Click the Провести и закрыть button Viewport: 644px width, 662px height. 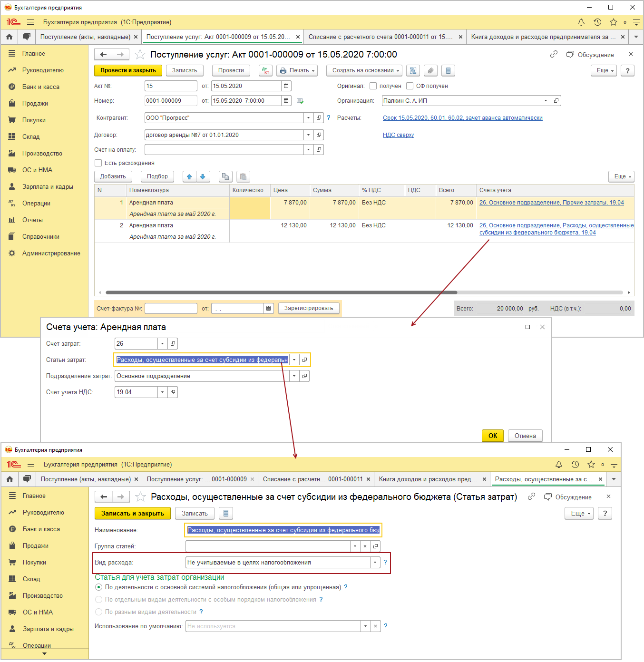click(128, 70)
